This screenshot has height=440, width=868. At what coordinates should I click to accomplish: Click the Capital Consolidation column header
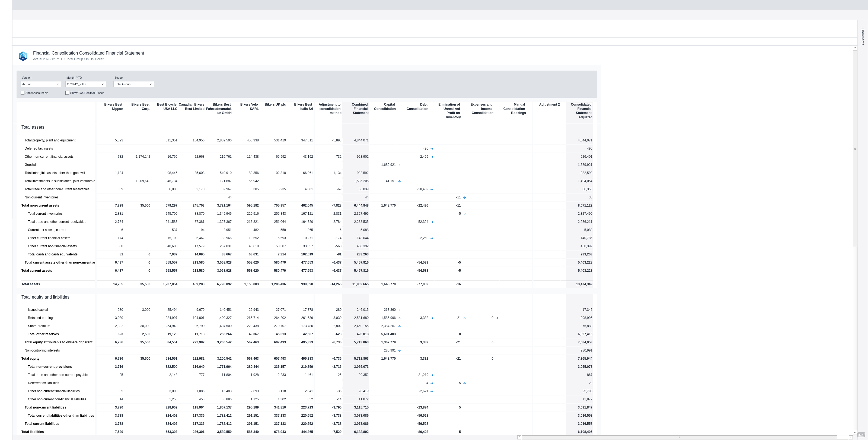point(385,107)
